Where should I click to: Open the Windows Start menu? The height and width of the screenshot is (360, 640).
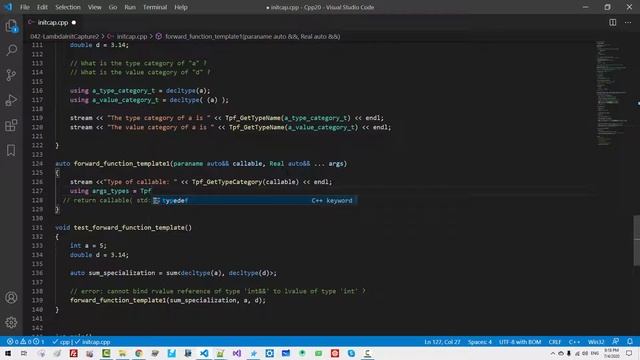point(8,353)
